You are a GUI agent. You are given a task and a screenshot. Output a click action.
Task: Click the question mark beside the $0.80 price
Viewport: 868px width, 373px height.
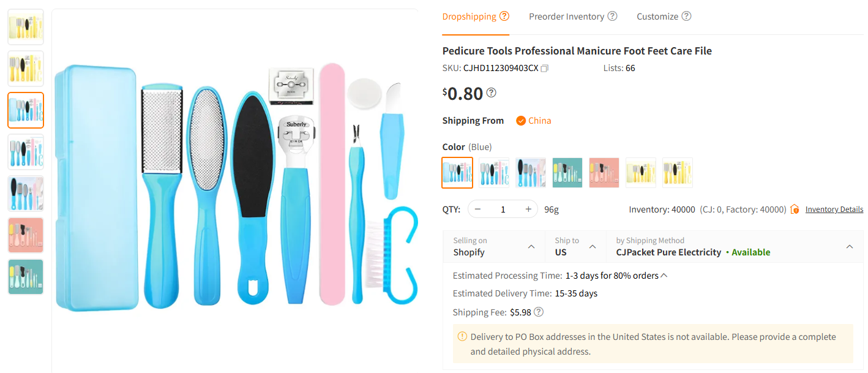coord(491,93)
